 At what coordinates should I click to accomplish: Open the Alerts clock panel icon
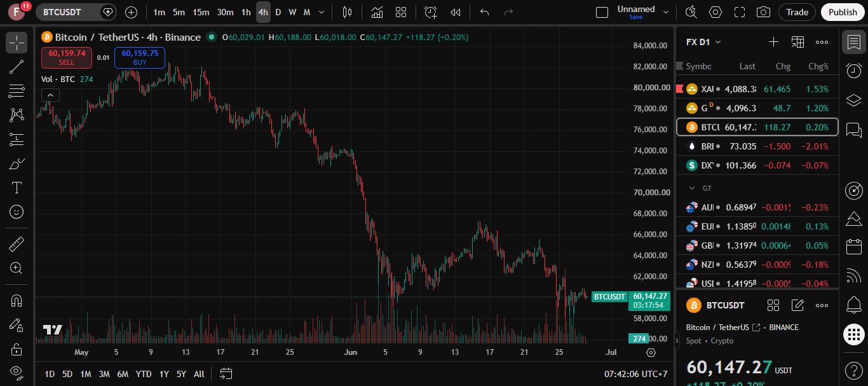[854, 71]
